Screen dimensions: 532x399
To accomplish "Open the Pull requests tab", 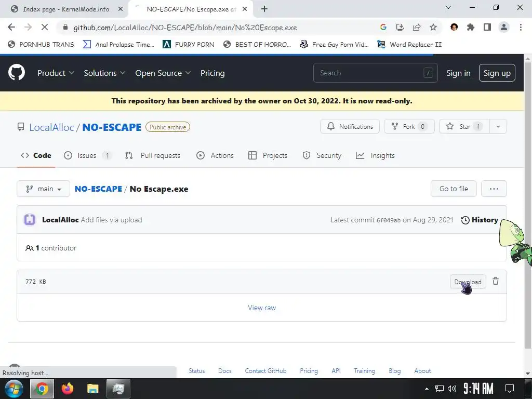I will (153, 155).
